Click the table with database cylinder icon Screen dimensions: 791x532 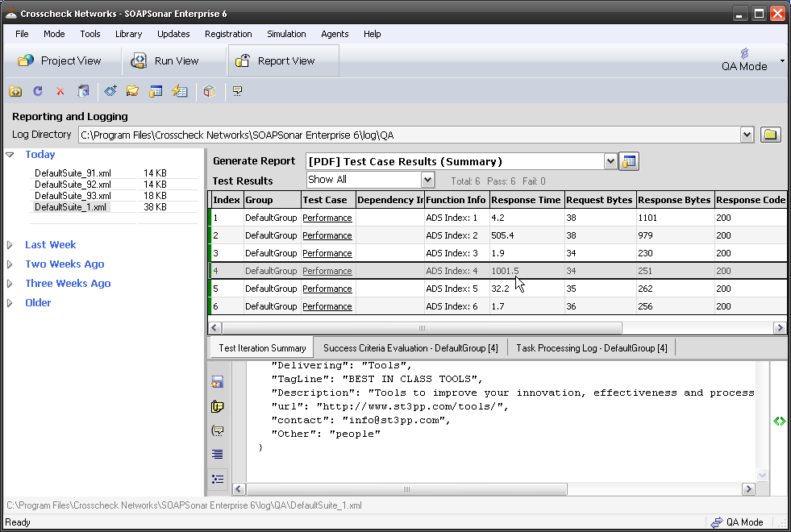(156, 91)
